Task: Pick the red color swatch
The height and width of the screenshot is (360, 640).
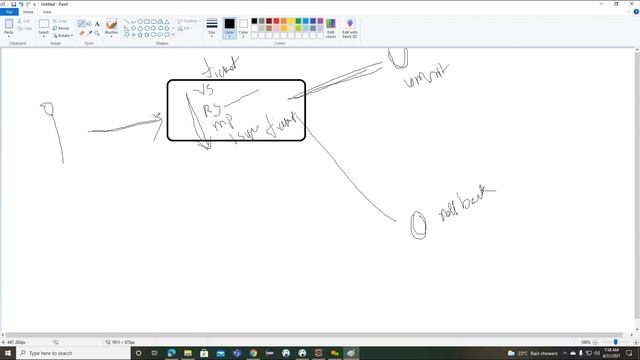Action: [276, 21]
